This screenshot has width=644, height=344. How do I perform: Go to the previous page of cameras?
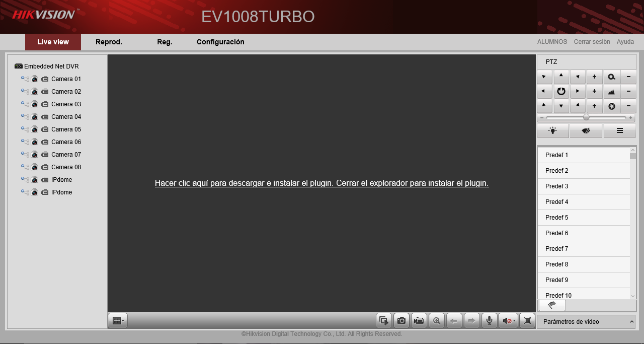tap(454, 321)
